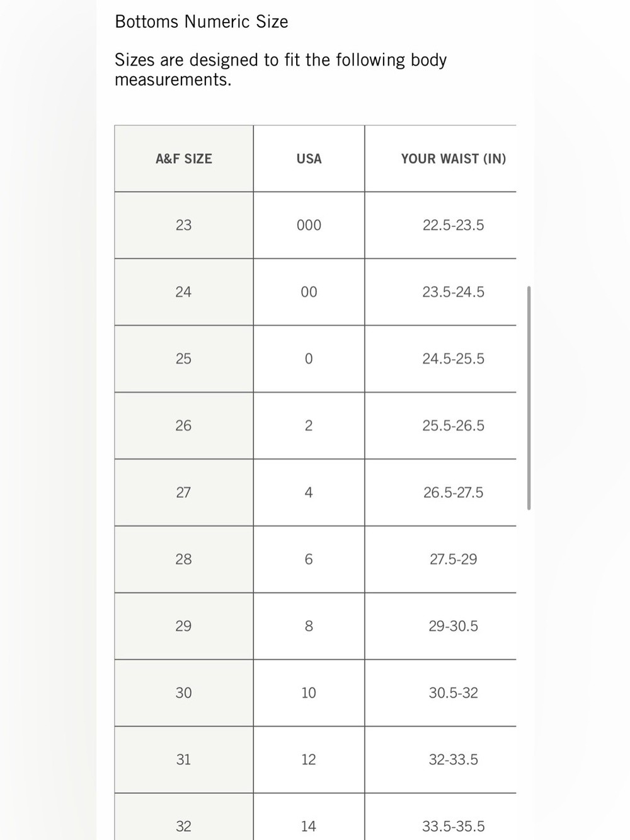This screenshot has width=630, height=840.
Task: Click USA size 000 cell
Action: coord(309,225)
